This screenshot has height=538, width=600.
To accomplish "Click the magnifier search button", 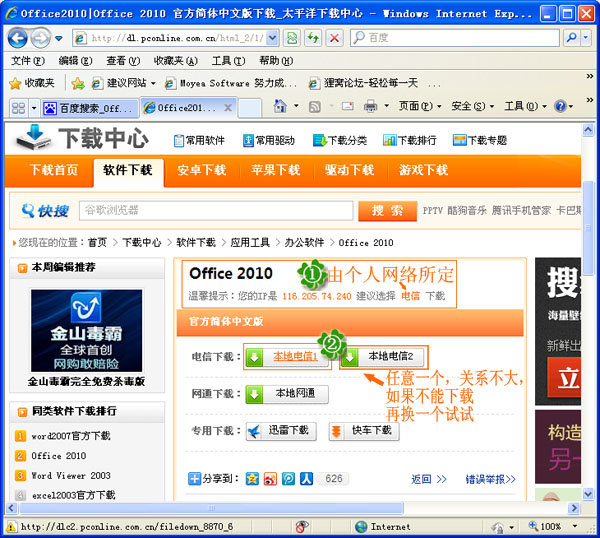I will [x=571, y=38].
